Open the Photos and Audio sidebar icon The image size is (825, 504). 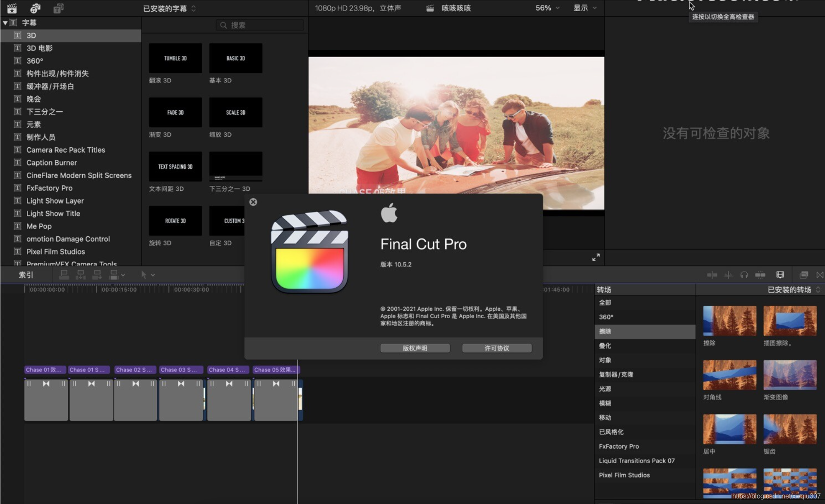[x=36, y=8]
